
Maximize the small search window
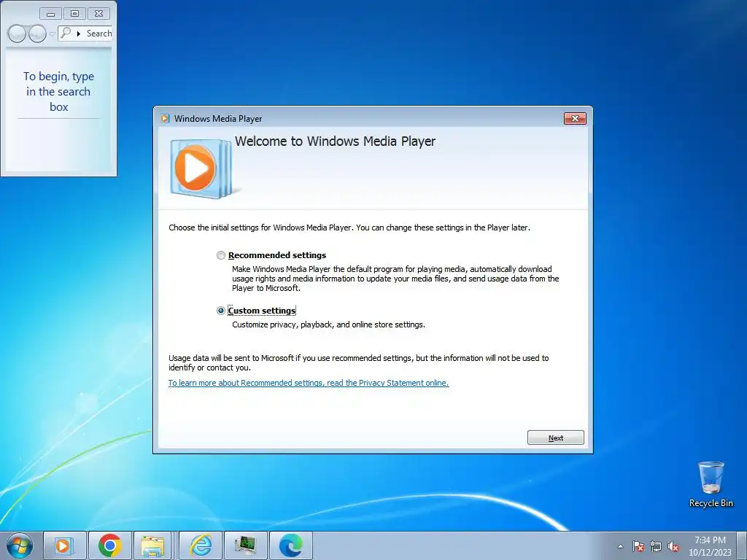click(x=74, y=14)
